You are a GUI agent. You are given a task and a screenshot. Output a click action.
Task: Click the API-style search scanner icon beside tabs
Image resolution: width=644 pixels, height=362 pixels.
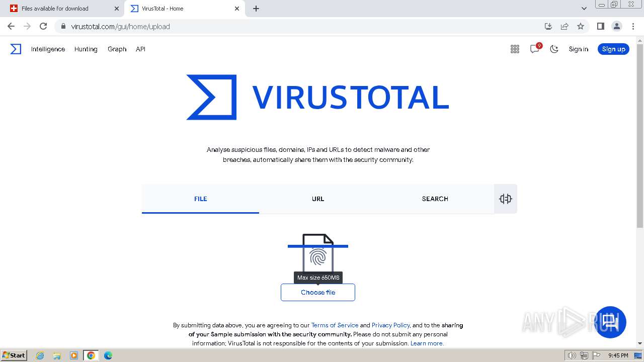(x=506, y=199)
